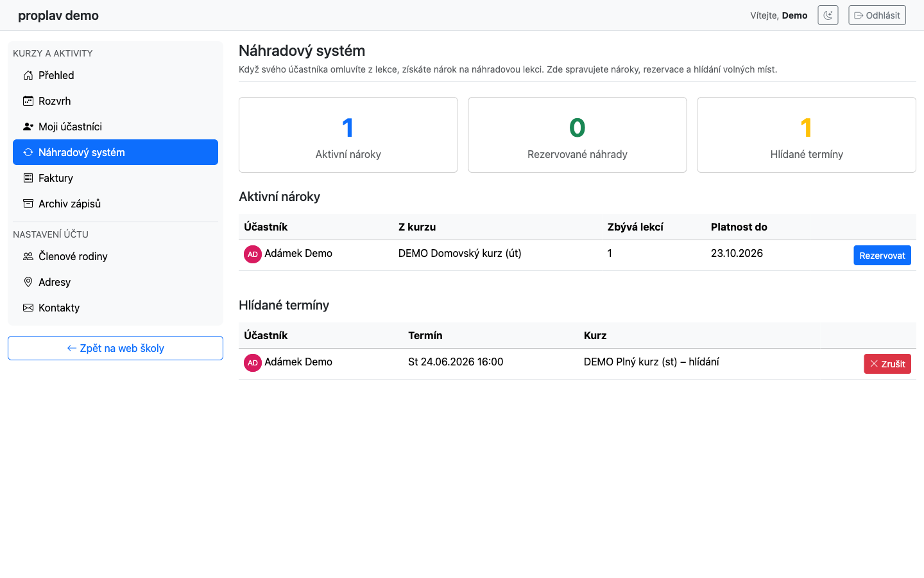
Task: Log out with Odhlásit button
Action: (877, 15)
